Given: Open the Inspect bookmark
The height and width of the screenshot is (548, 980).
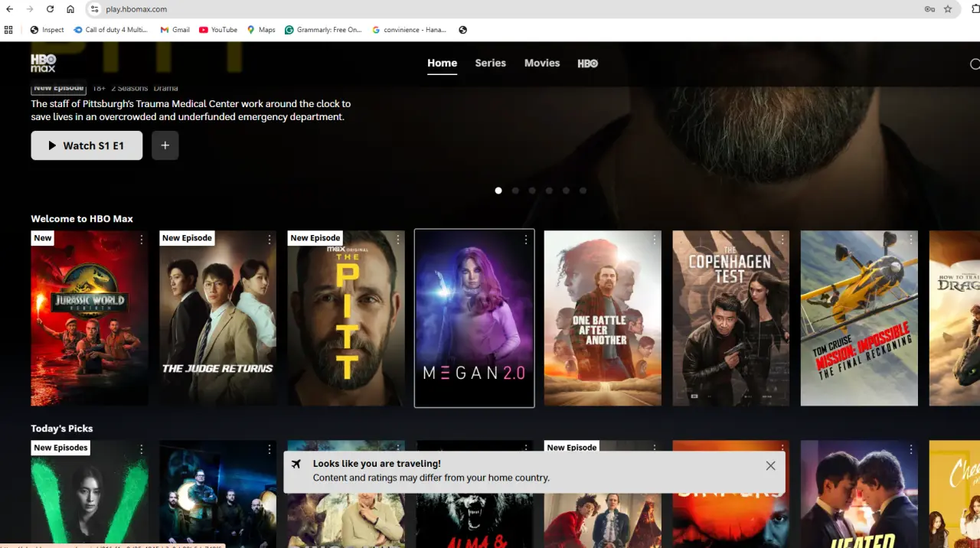Looking at the screenshot, I should point(47,30).
